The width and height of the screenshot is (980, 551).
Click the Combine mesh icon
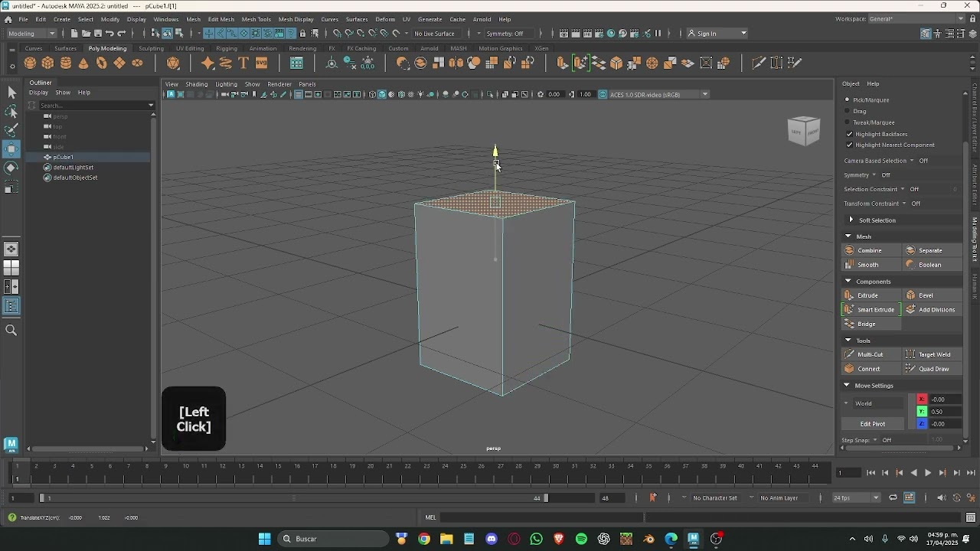(x=849, y=250)
